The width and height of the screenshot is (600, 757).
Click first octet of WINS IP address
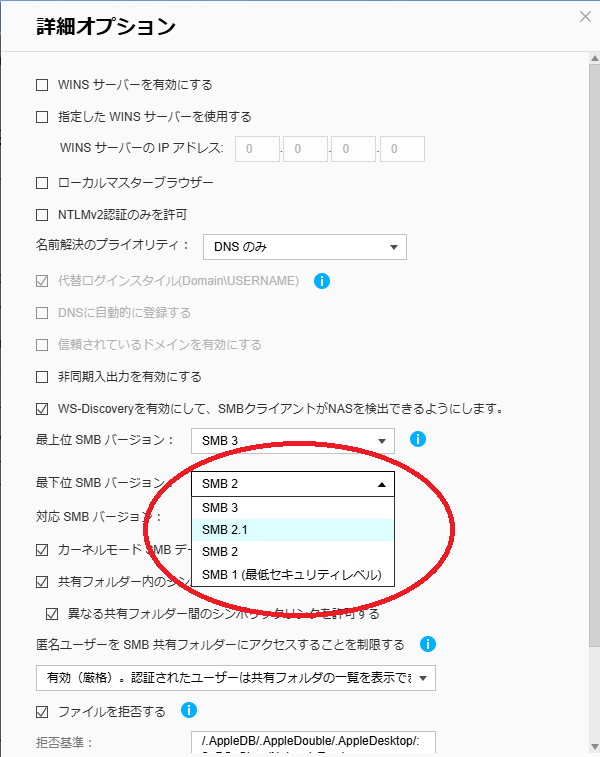[x=257, y=149]
